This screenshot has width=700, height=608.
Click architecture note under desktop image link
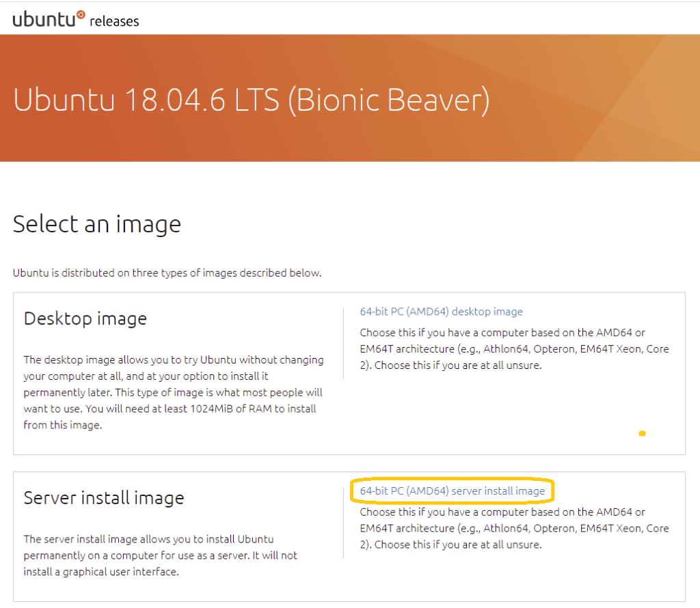click(514, 348)
